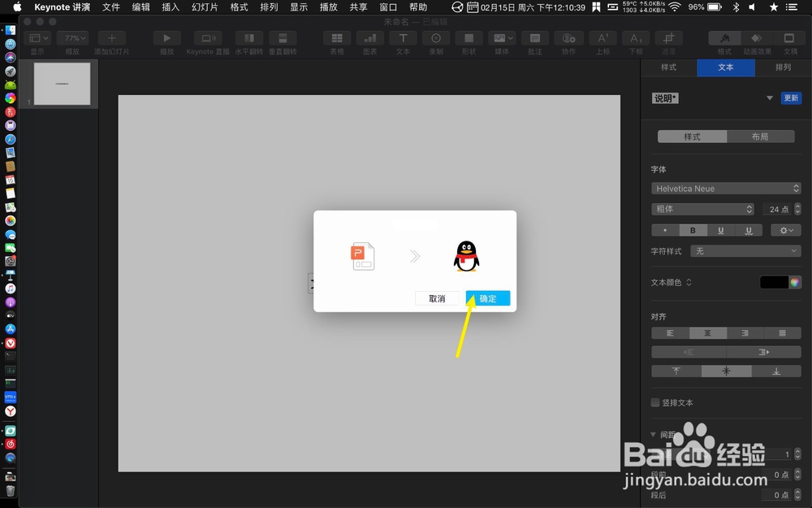This screenshot has height=508, width=812.
Task: Insert a chart with 图表 icon
Action: tap(369, 38)
